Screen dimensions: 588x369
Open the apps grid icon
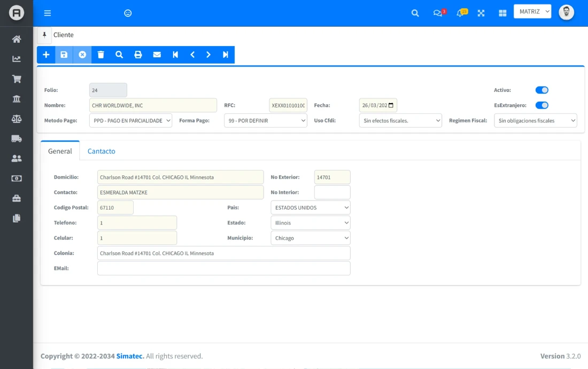tap(503, 13)
